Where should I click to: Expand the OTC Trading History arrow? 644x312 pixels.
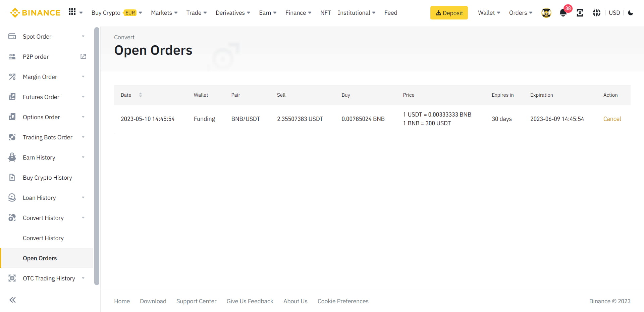point(83,278)
